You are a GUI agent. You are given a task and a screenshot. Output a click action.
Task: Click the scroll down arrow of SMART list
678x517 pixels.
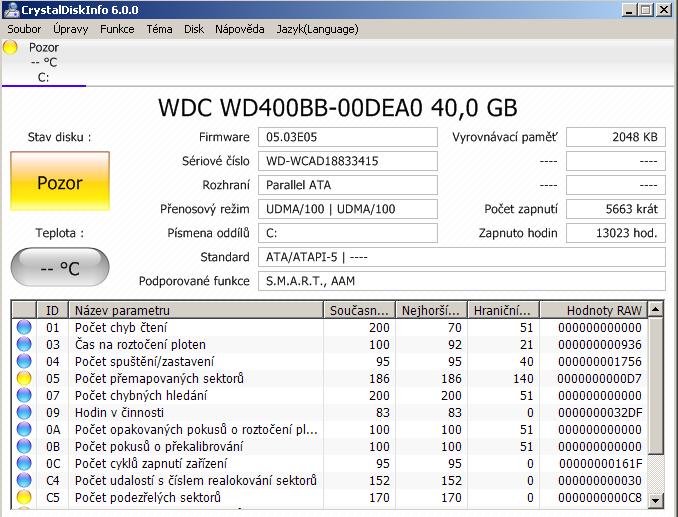click(x=656, y=501)
